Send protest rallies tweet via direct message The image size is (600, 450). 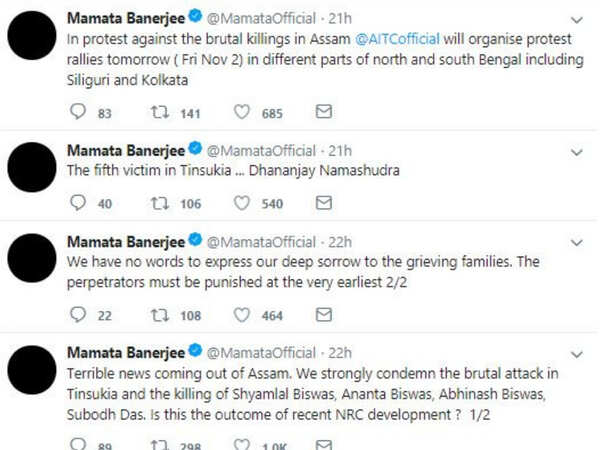pos(323,111)
